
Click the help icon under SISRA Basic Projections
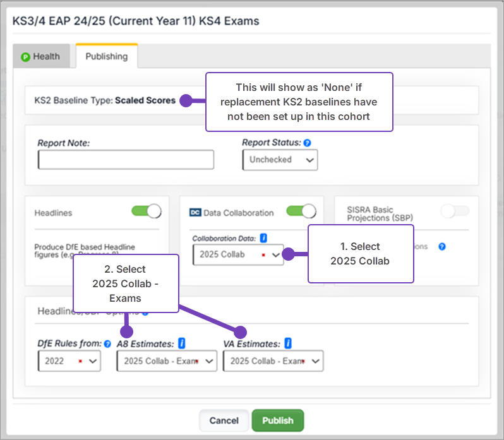click(x=442, y=247)
